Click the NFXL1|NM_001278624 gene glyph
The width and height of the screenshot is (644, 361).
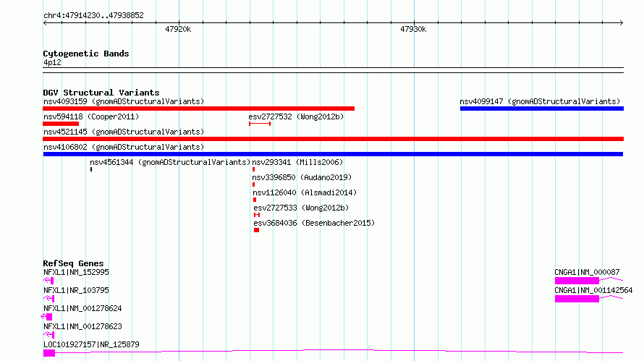coord(46,317)
